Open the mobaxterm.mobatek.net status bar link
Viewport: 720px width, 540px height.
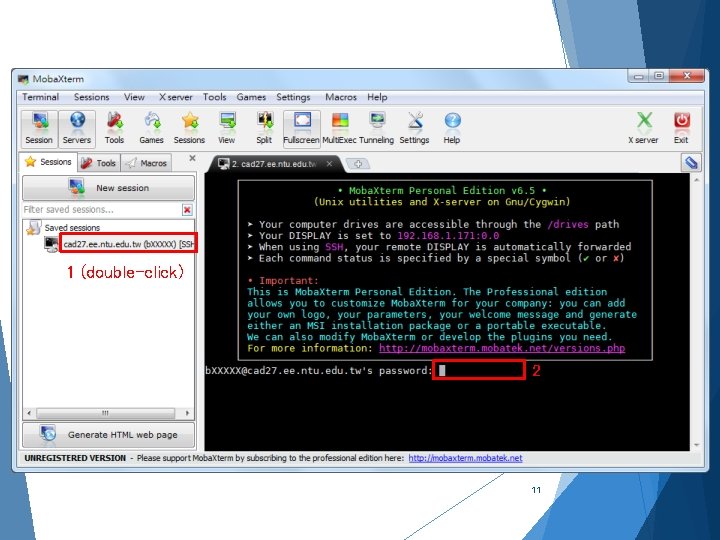[x=465, y=458]
